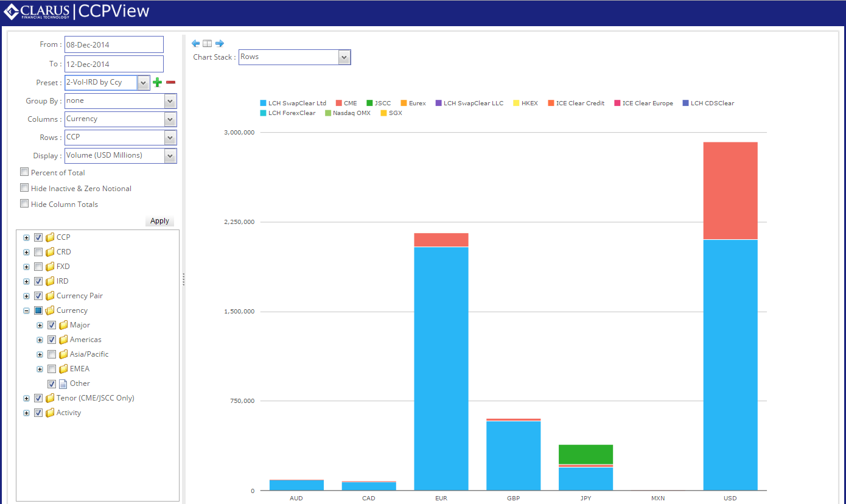Check the EMEA checkbox
This screenshot has height=504, width=846.
52,369
